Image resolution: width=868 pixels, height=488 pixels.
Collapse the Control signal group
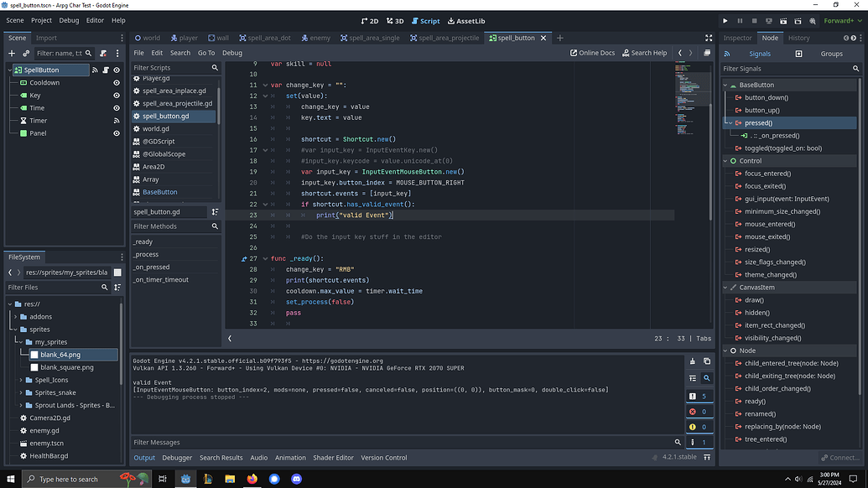point(726,160)
